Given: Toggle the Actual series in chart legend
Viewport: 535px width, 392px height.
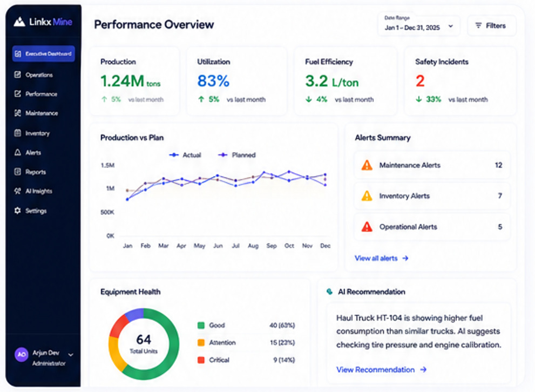Looking at the screenshot, I should coord(185,155).
